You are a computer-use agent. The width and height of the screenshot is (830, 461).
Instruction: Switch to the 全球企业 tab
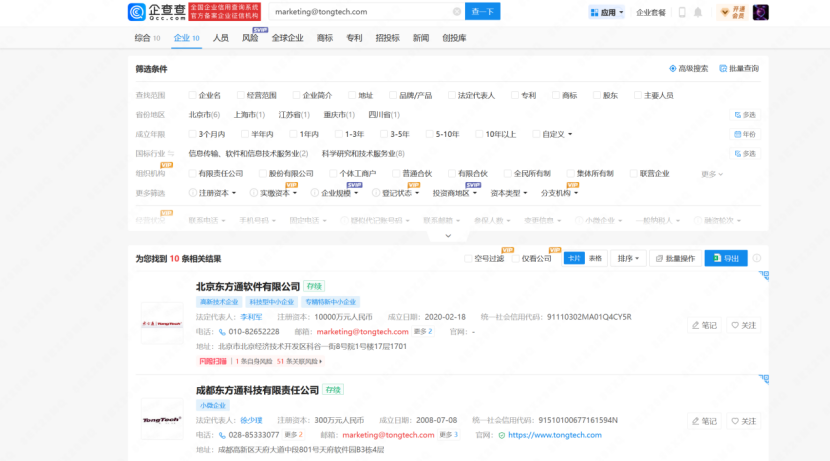coord(287,38)
